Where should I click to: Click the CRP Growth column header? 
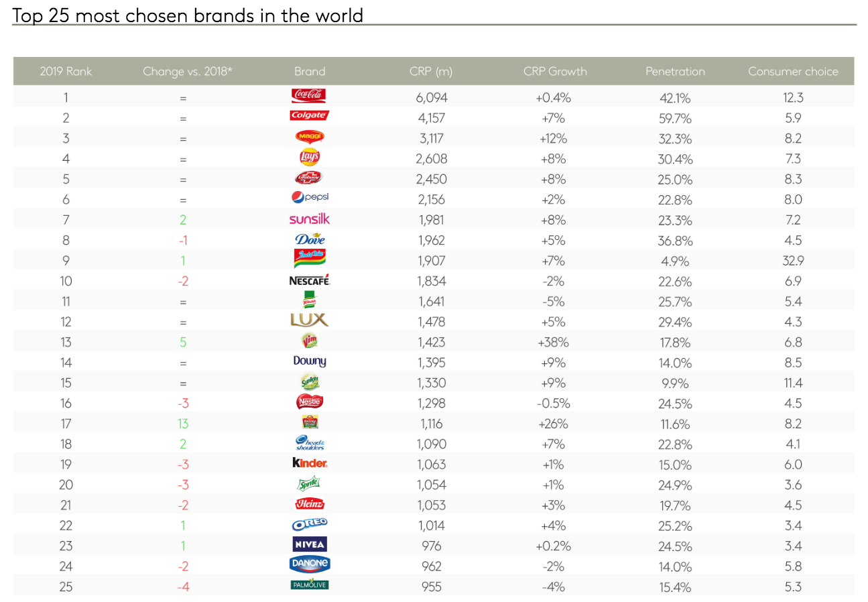pos(554,72)
